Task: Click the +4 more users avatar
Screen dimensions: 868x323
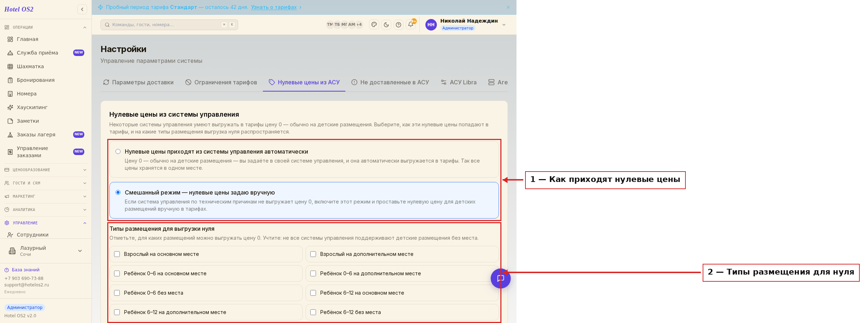Action: (x=359, y=25)
